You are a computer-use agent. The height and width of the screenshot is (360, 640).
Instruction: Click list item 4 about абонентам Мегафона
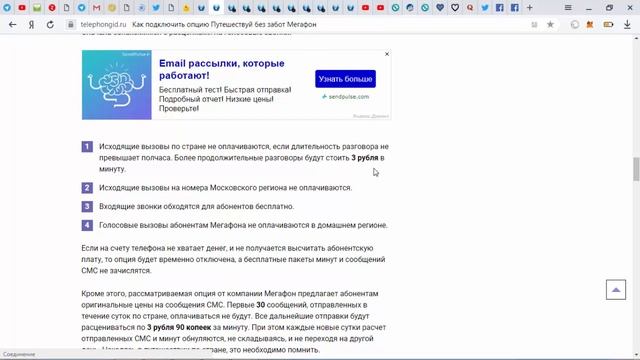point(243,225)
